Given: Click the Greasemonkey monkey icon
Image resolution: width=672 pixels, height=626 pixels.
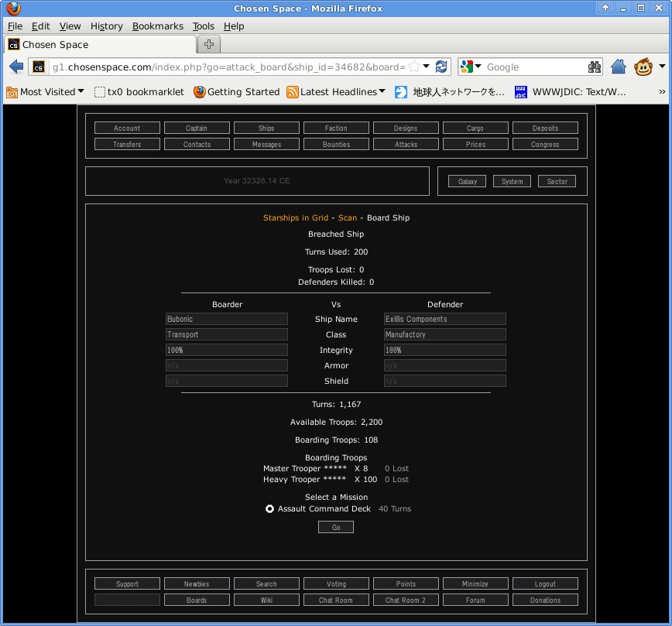Looking at the screenshot, I should (643, 67).
